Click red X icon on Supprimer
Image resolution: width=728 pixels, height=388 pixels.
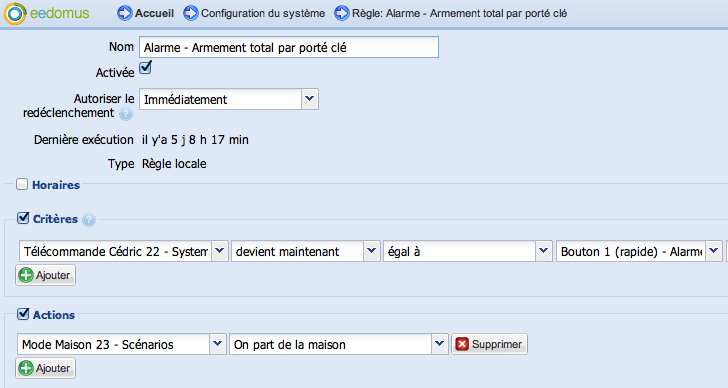pos(462,344)
